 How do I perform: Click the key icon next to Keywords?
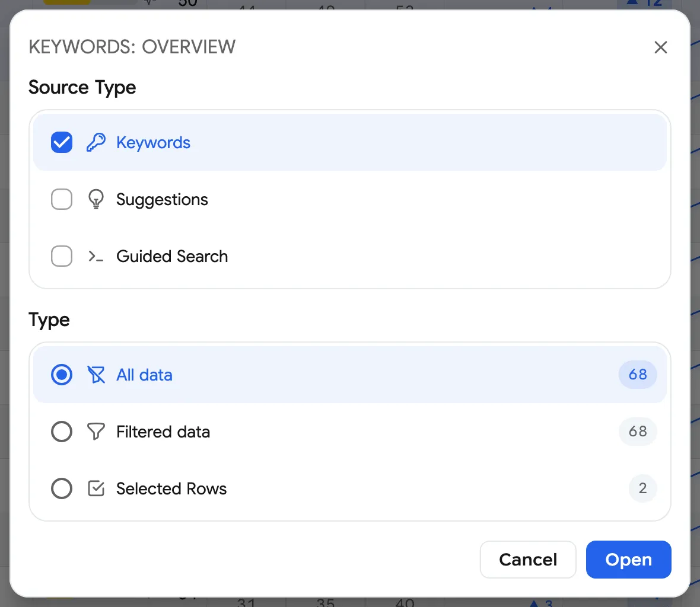click(96, 142)
